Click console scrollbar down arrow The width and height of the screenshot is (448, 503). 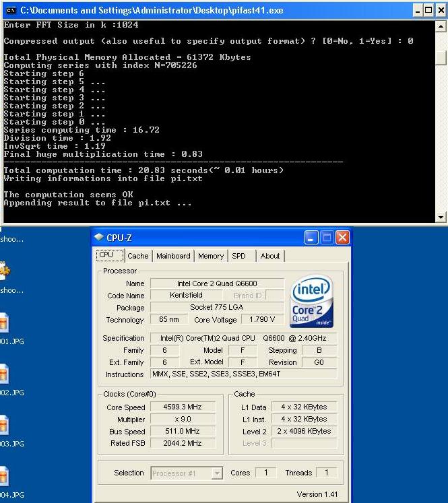441,217
